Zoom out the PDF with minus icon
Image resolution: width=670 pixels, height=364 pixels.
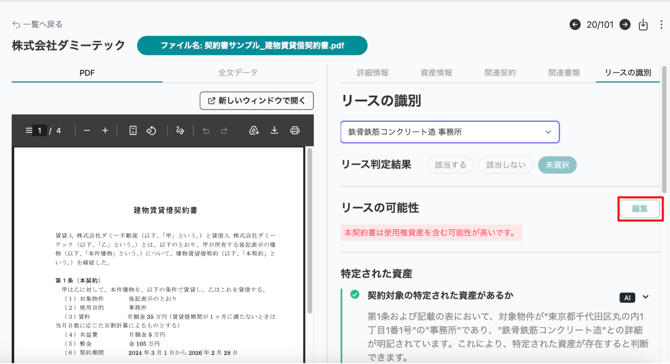point(87,130)
